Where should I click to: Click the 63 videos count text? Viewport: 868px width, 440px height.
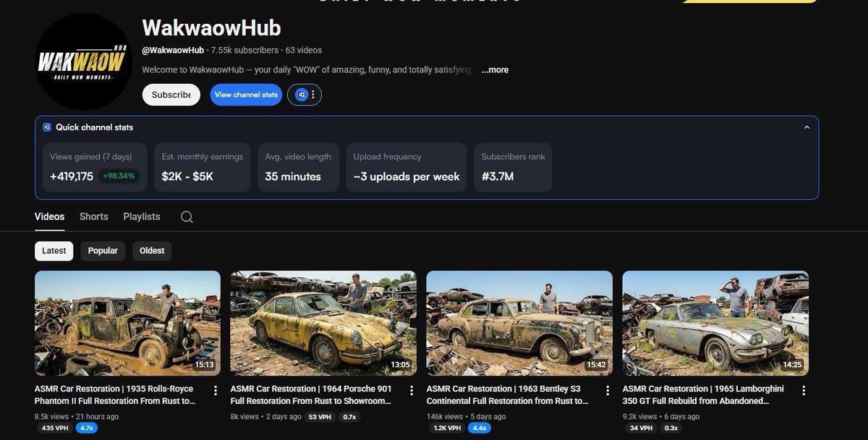click(x=304, y=51)
